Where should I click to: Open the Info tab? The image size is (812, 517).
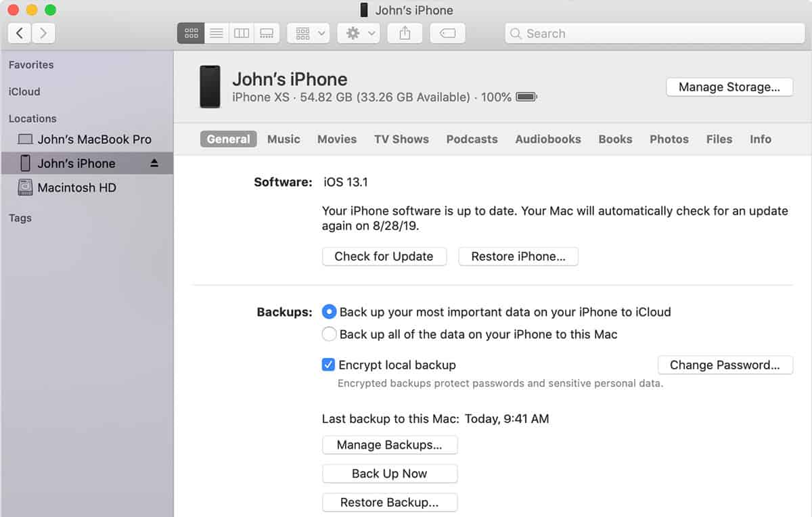click(761, 139)
